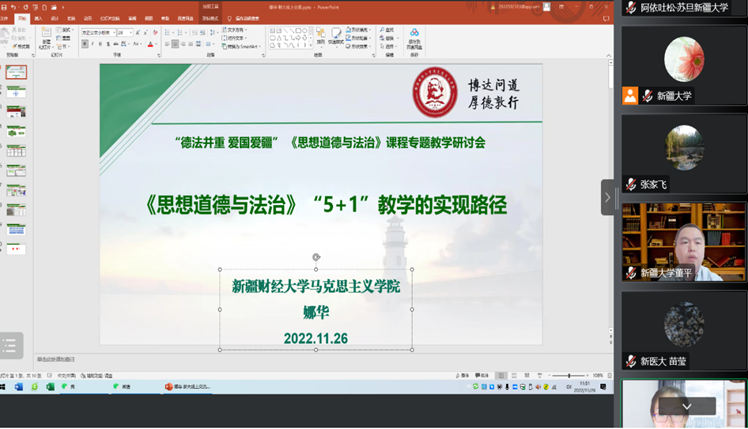
Task: Click the Save icon in quick access toolbar
Action: pyautogui.click(x=5, y=5)
